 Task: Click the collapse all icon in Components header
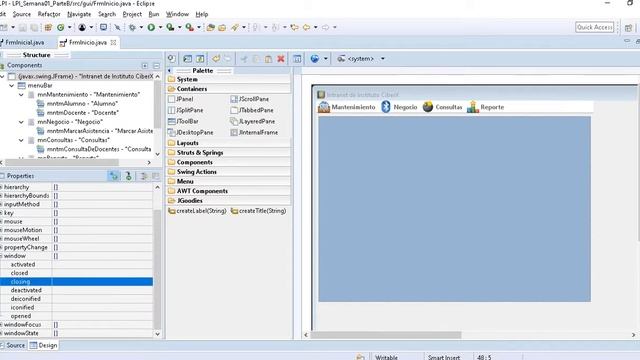pos(156,65)
